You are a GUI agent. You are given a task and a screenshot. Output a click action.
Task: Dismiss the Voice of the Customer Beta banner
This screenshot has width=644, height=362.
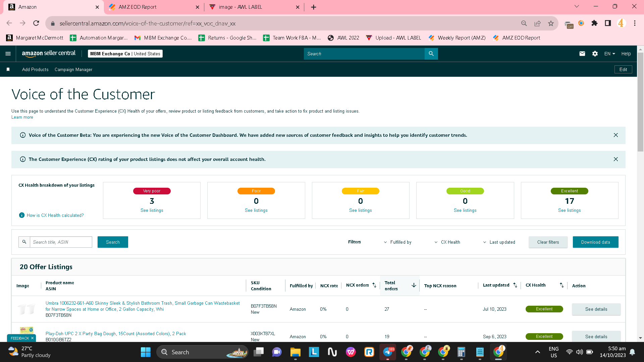coord(616,135)
